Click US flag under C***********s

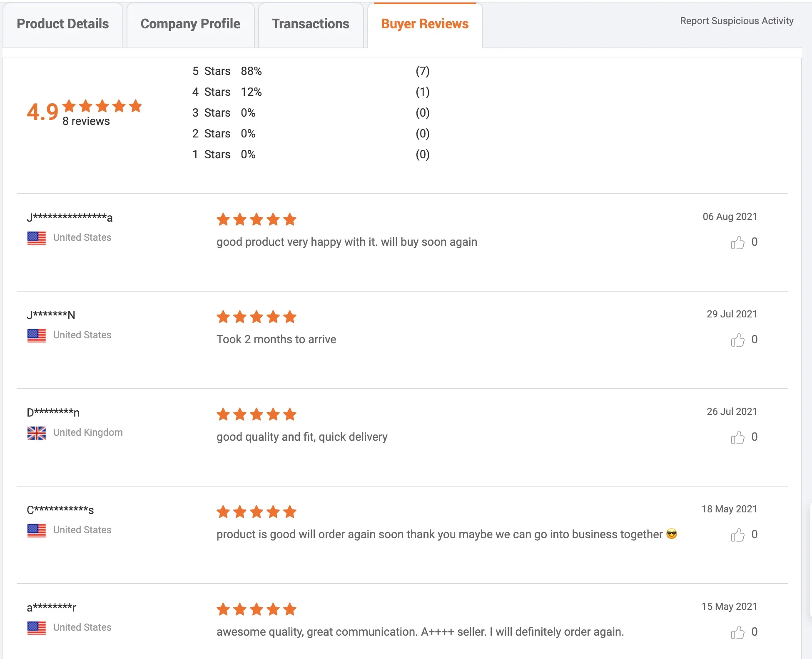click(37, 530)
